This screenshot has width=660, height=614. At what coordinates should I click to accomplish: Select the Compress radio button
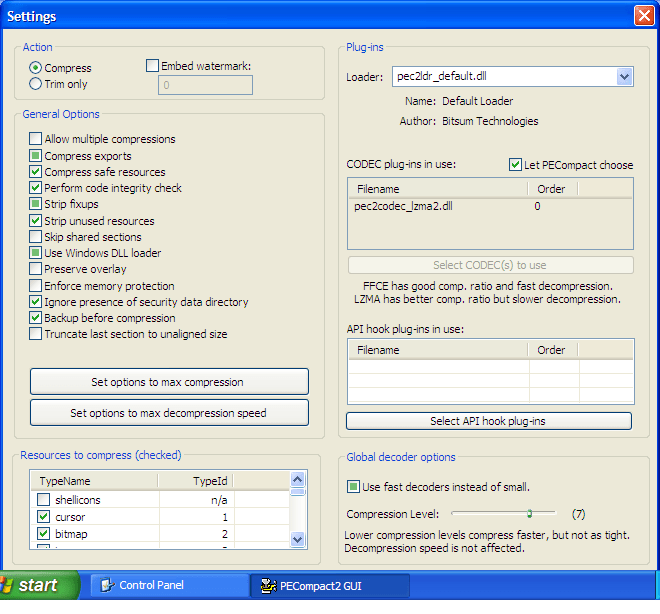[36, 68]
